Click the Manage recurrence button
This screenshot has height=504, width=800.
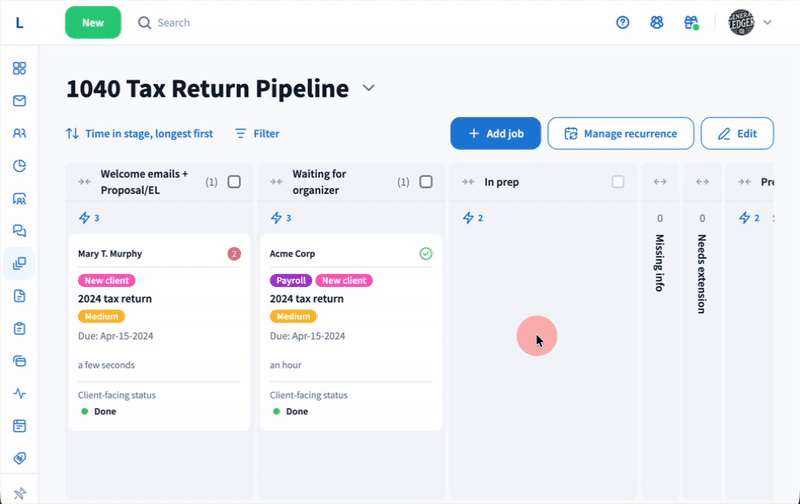point(620,133)
